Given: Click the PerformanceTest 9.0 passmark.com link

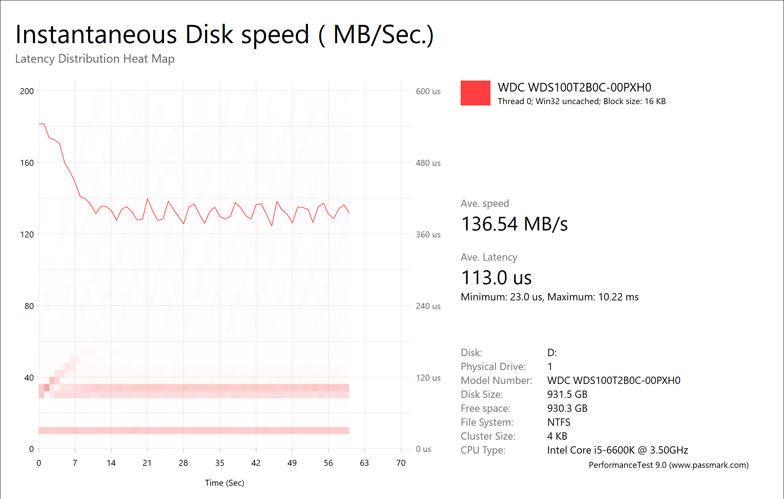Looking at the screenshot, I should [x=668, y=466].
